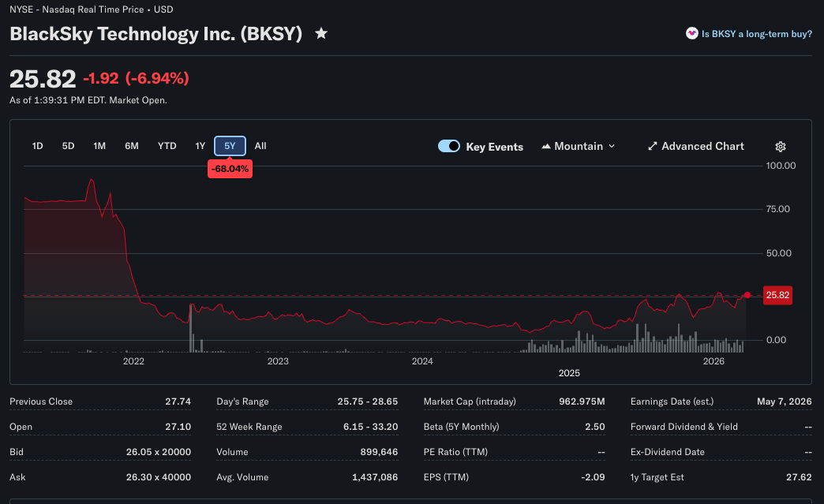824x504 pixels.
Task: Toggle the Key Events switch
Action: coord(449,146)
